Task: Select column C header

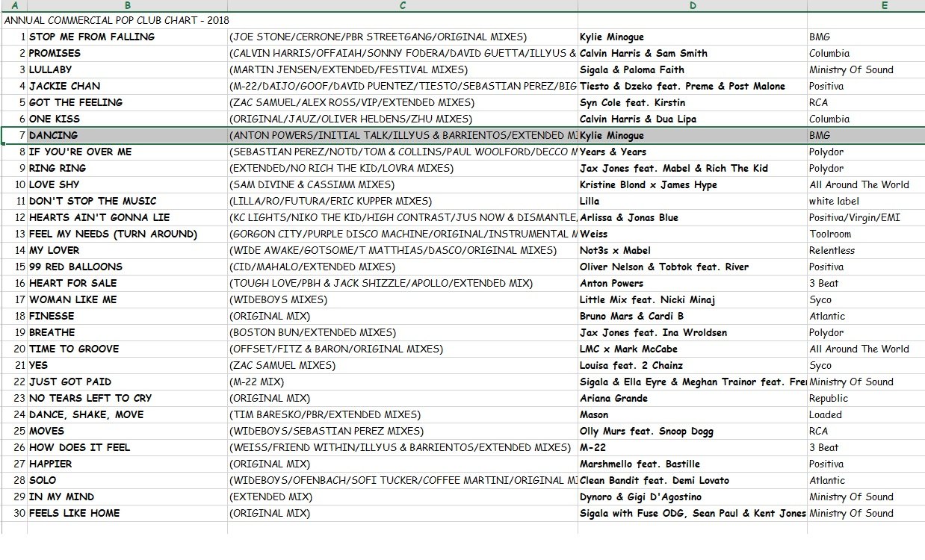Action: point(403,6)
